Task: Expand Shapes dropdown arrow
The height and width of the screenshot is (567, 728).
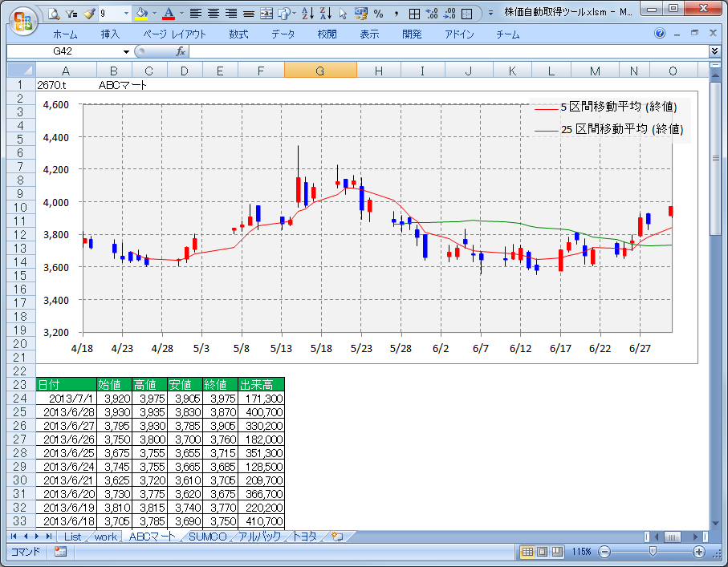Action: point(295,14)
